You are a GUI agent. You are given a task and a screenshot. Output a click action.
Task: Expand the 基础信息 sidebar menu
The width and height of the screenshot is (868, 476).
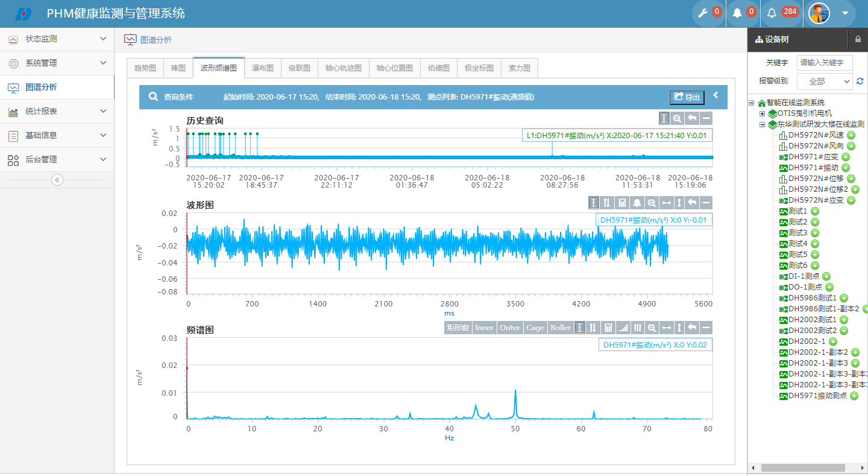pos(57,136)
